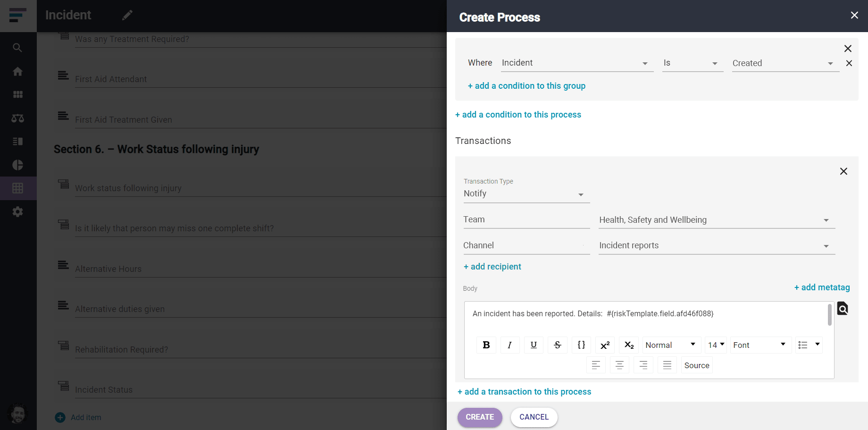Click add metatag link
Image resolution: width=868 pixels, height=430 pixels.
(x=822, y=287)
